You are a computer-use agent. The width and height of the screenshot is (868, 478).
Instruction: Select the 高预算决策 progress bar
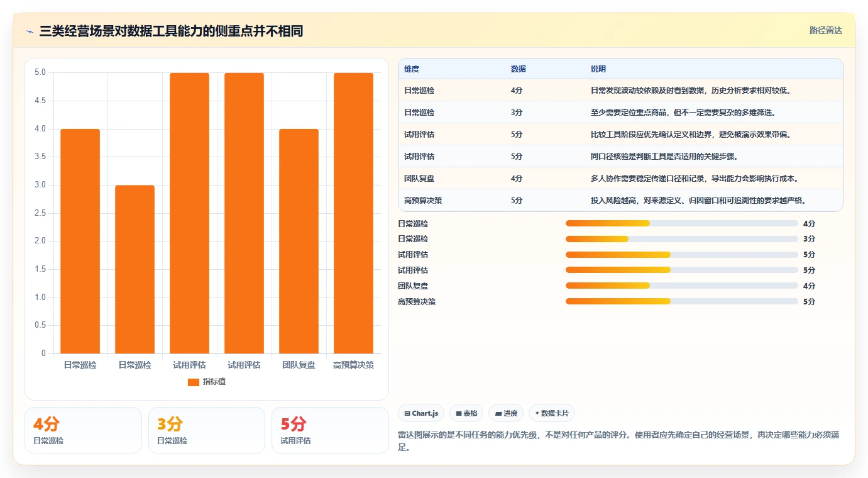[682, 301]
